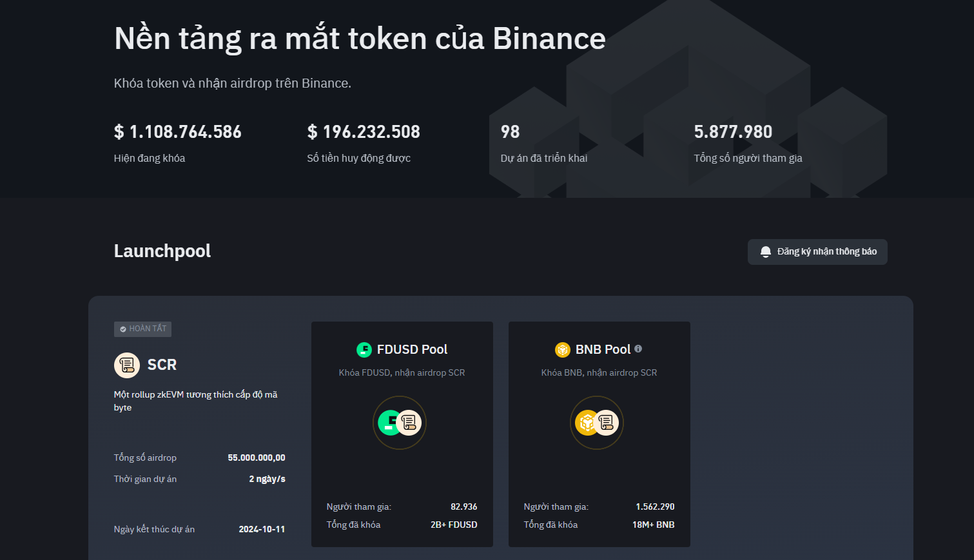Viewport: 974px width, 560px height.
Task: Click Khóa FDUSD, nhận airdrop SCR text
Action: pyautogui.click(x=402, y=372)
